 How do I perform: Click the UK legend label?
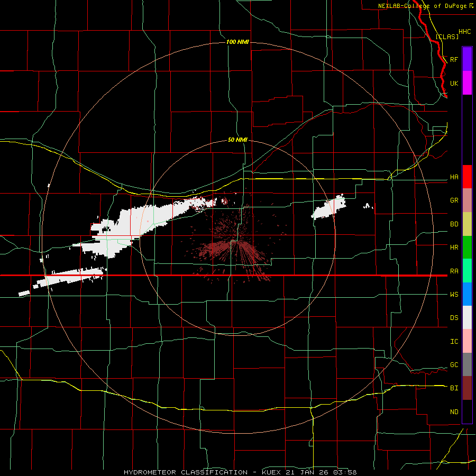point(454,84)
